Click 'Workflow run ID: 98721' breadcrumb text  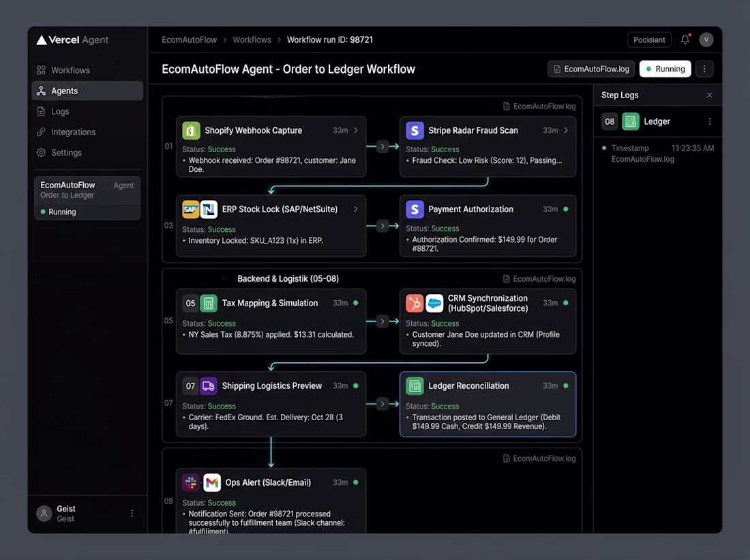tap(329, 40)
